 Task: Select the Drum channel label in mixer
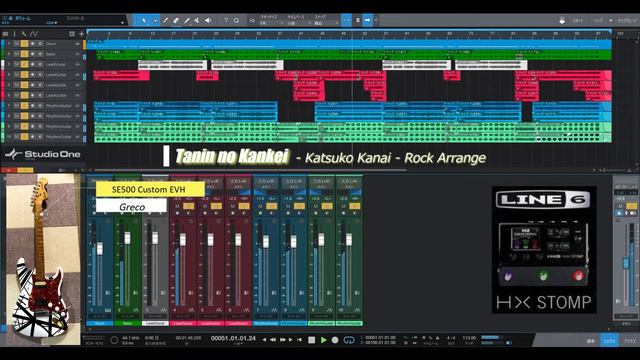[x=100, y=323]
